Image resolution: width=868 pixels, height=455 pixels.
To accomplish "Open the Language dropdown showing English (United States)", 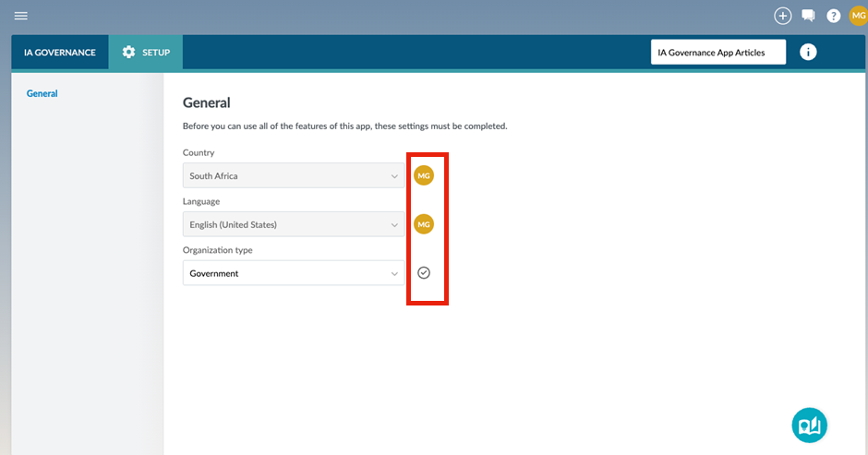I will coord(286,224).
